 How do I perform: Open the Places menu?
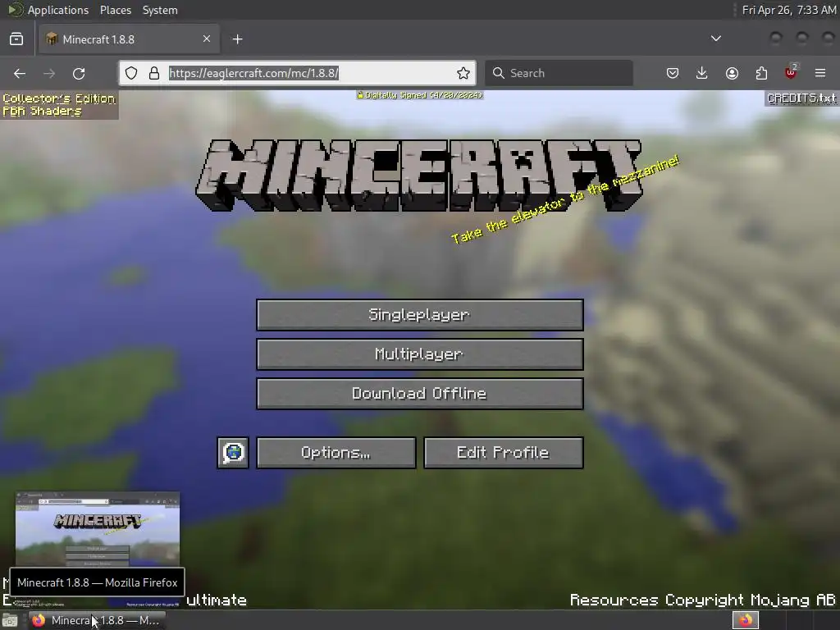[115, 10]
